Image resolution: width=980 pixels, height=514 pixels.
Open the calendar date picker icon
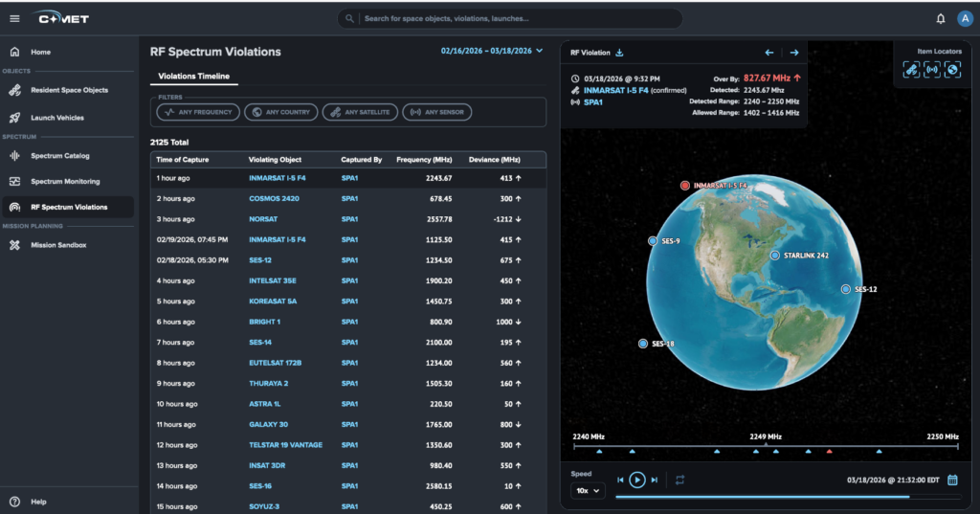pyautogui.click(x=952, y=480)
